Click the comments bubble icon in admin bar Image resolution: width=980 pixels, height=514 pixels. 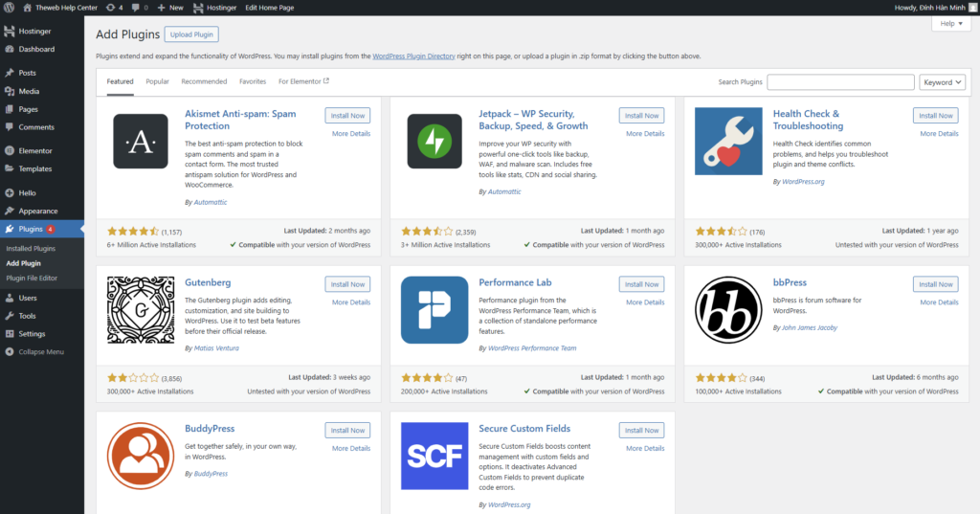click(x=140, y=8)
